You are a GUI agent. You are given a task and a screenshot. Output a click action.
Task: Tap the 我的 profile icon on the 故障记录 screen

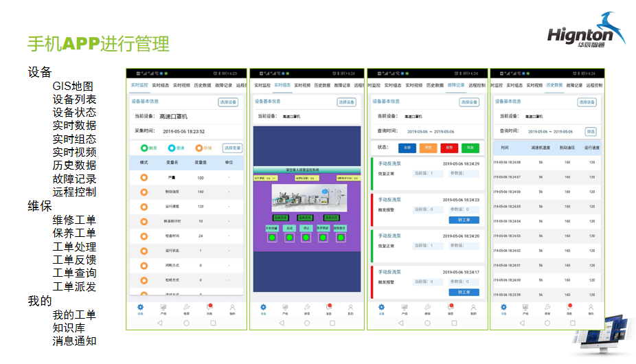pos(473,308)
